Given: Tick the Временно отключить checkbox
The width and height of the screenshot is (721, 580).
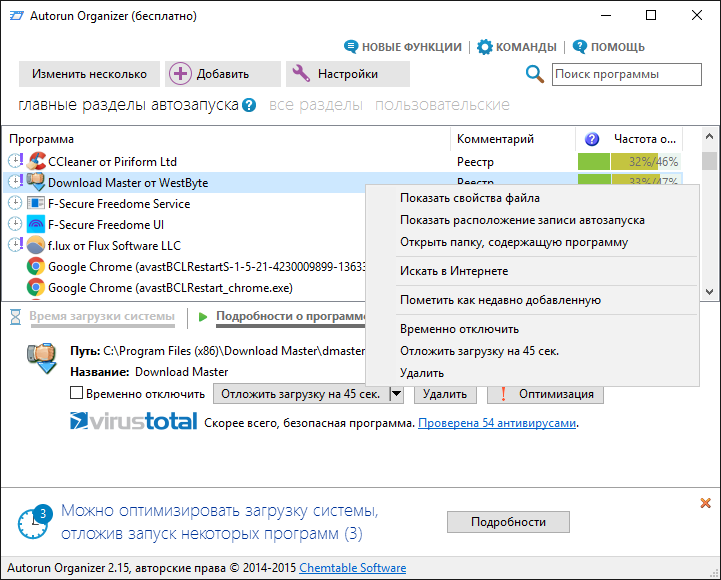Looking at the screenshot, I should [76, 393].
